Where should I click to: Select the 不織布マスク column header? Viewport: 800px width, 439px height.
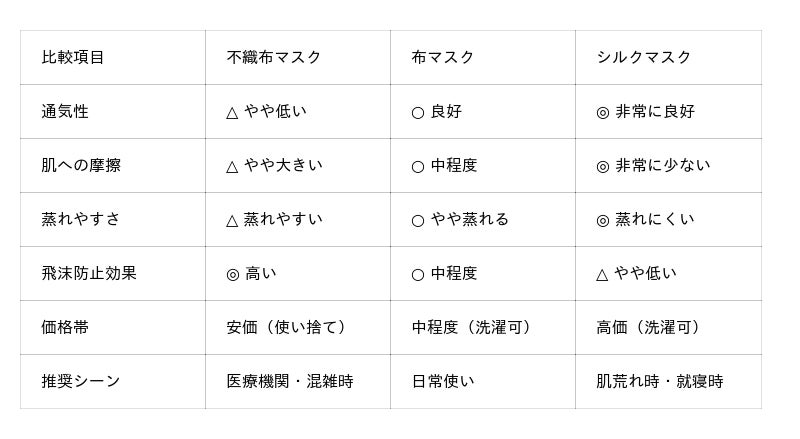point(274,57)
